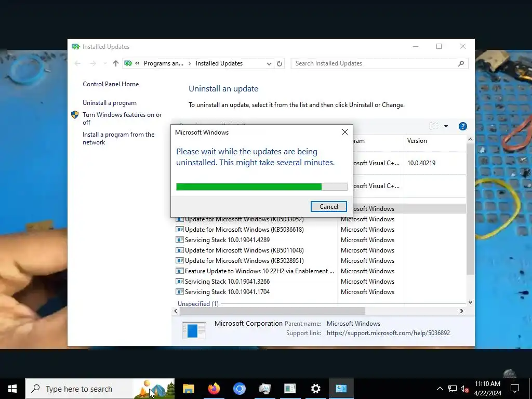Launch Chromium browser from taskbar
This screenshot has width=532, height=399.
tap(239, 389)
